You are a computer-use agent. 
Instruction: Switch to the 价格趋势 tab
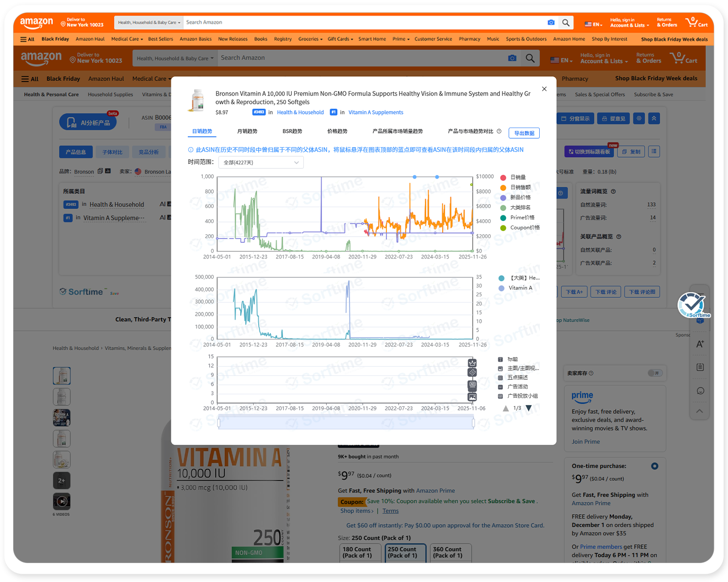[x=337, y=131]
